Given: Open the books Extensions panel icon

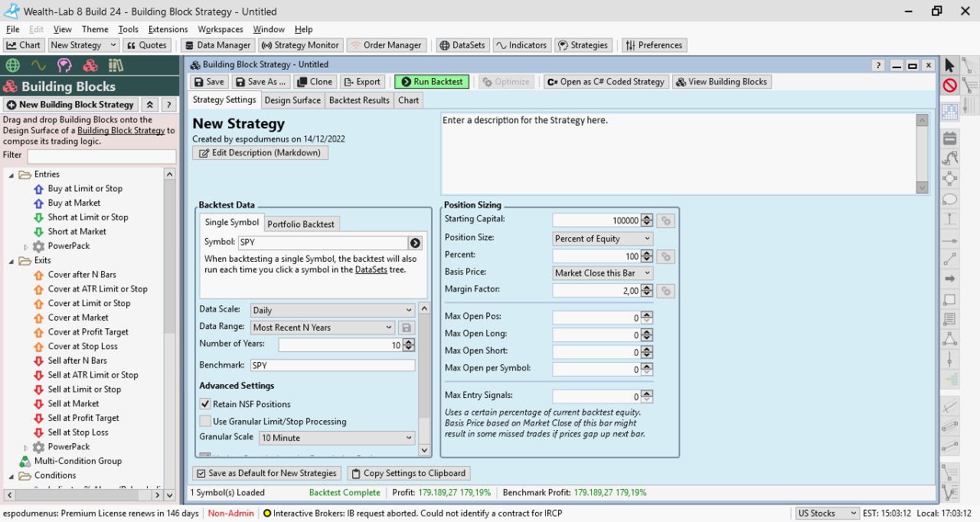Looking at the screenshot, I should tap(116, 66).
